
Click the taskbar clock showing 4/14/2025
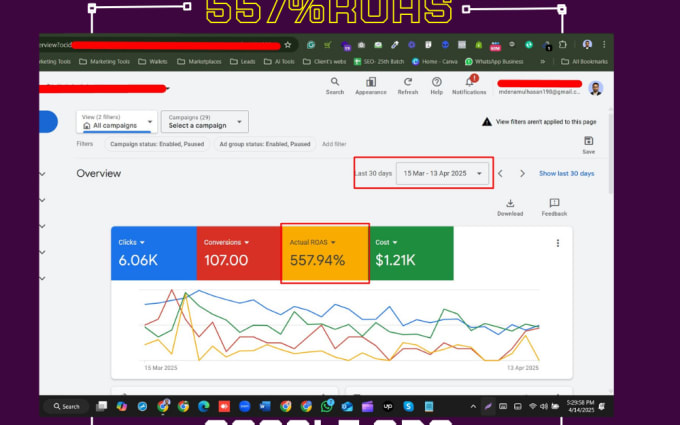[x=581, y=406]
